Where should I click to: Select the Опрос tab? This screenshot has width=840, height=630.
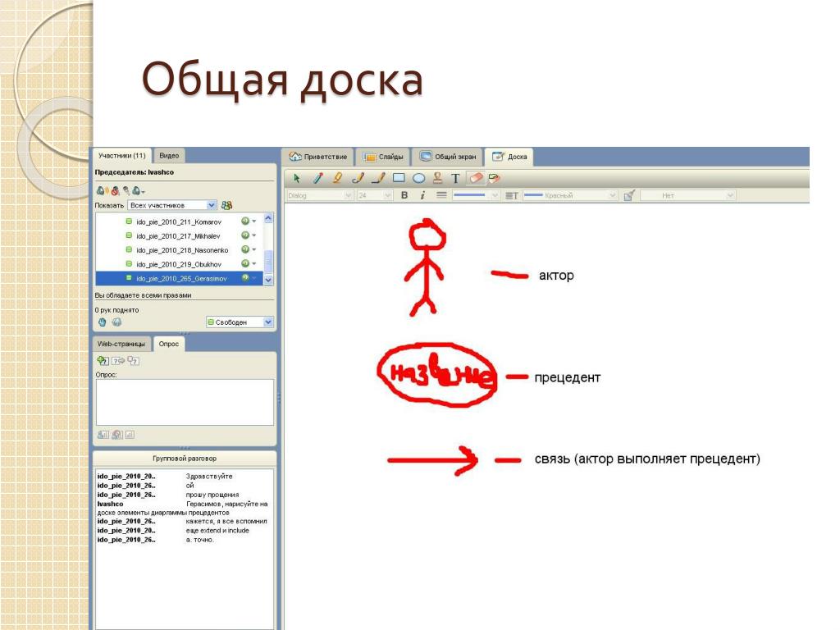169,344
